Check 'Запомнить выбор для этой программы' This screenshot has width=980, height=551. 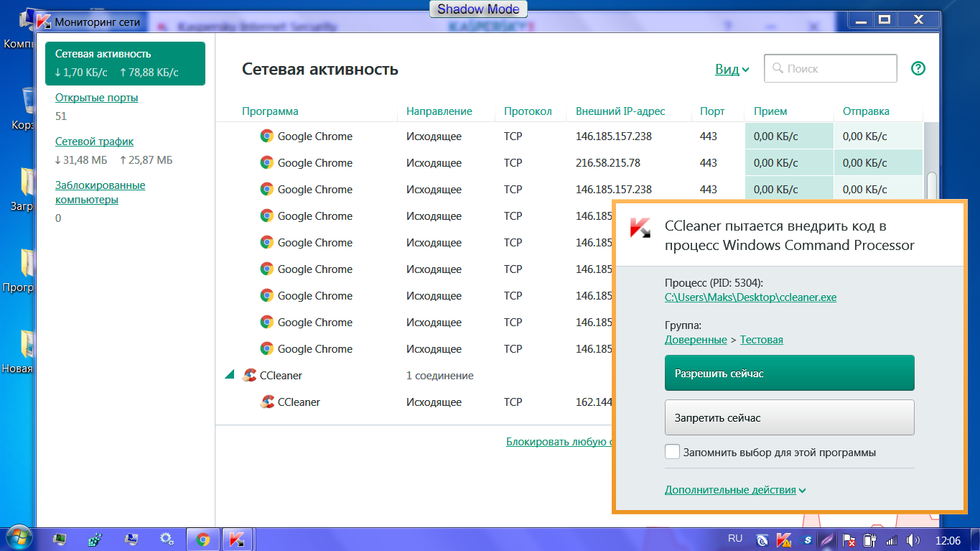672,452
